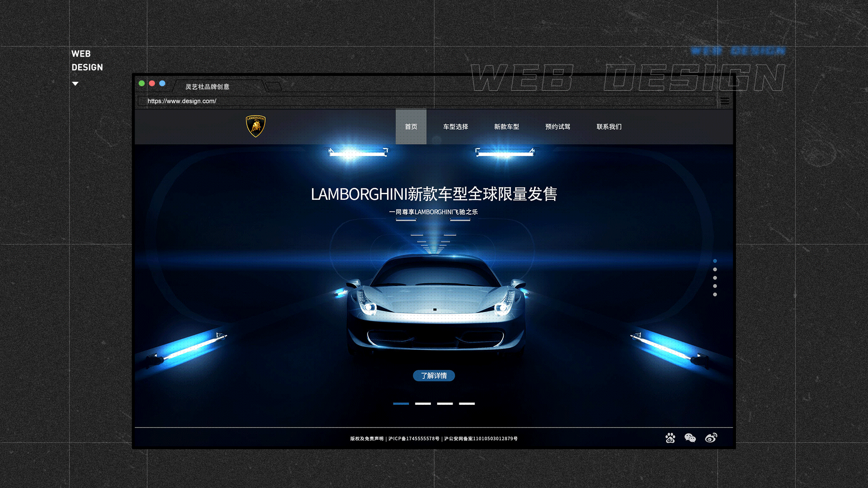Switch to the second carousel slide indicator
The height and width of the screenshot is (488, 868).
click(424, 404)
